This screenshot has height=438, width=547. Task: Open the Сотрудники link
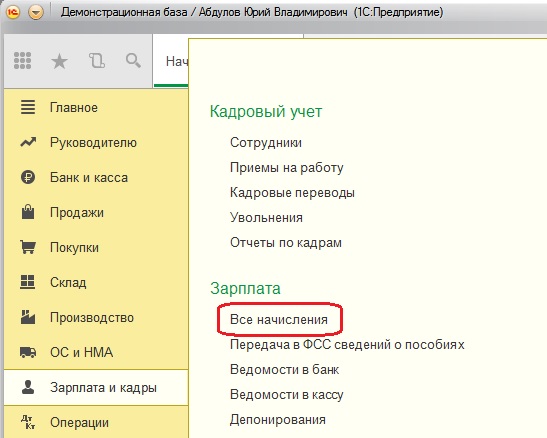pos(266,143)
